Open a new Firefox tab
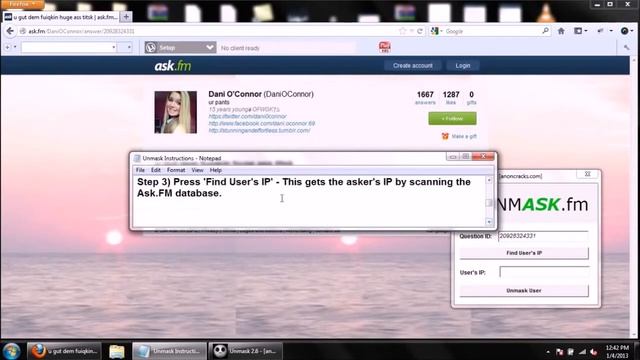The height and width of the screenshot is (360, 640). (126, 17)
